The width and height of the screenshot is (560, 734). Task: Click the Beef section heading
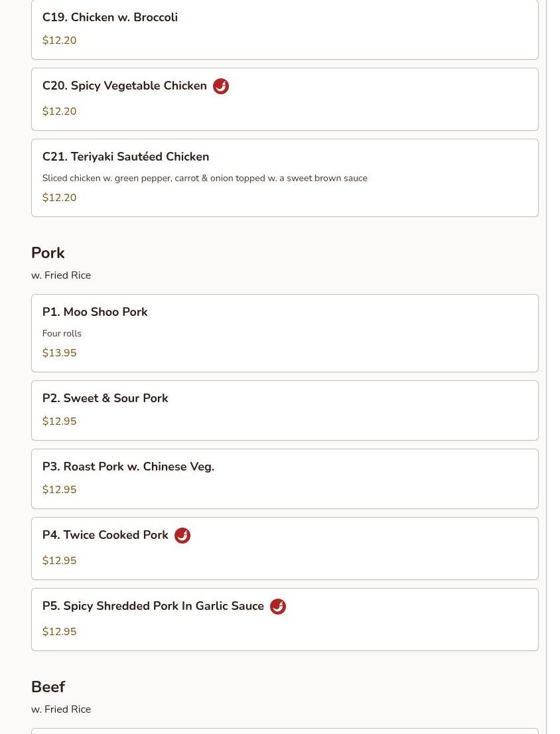click(x=48, y=687)
